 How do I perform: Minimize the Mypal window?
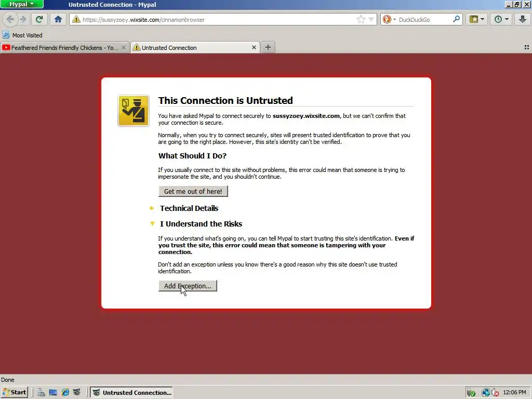(x=508, y=4)
